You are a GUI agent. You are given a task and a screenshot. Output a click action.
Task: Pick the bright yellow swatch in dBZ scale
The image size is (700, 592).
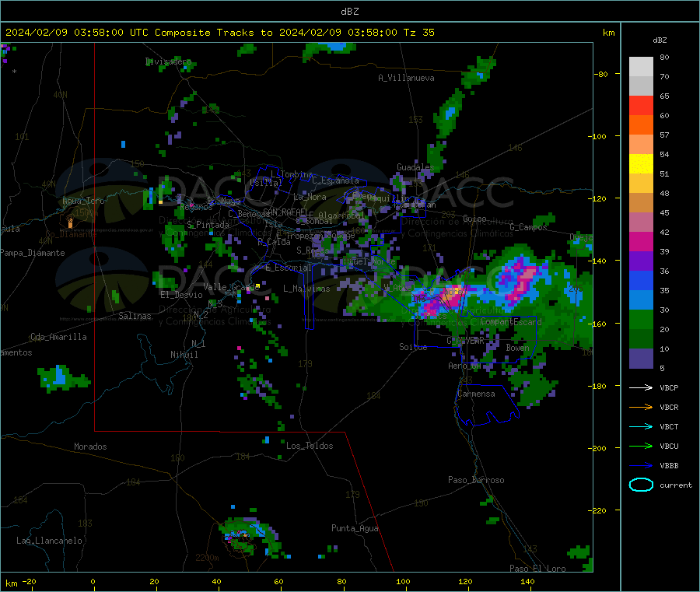pyautogui.click(x=641, y=164)
